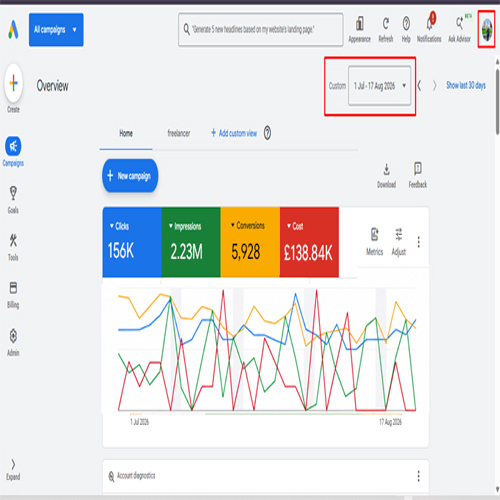Click the search field for headline generation
The height and width of the screenshot is (500, 500).
click(x=261, y=30)
